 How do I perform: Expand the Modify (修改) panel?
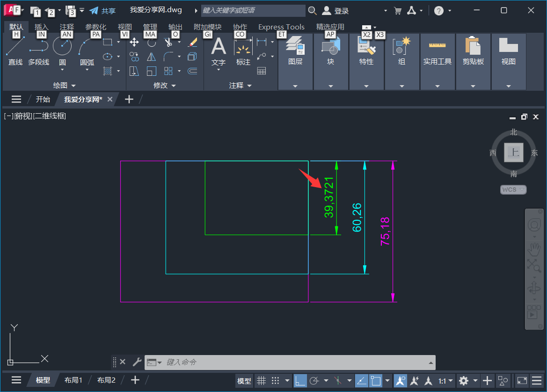tap(164, 86)
